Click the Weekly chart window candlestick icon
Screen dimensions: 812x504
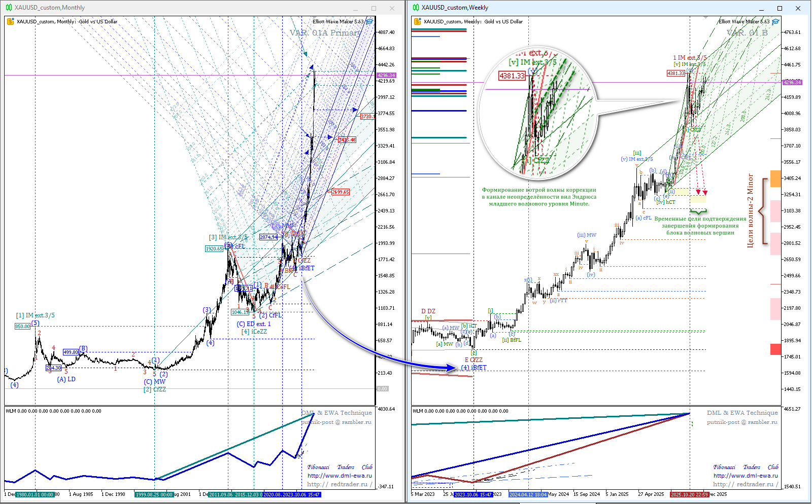click(x=416, y=8)
